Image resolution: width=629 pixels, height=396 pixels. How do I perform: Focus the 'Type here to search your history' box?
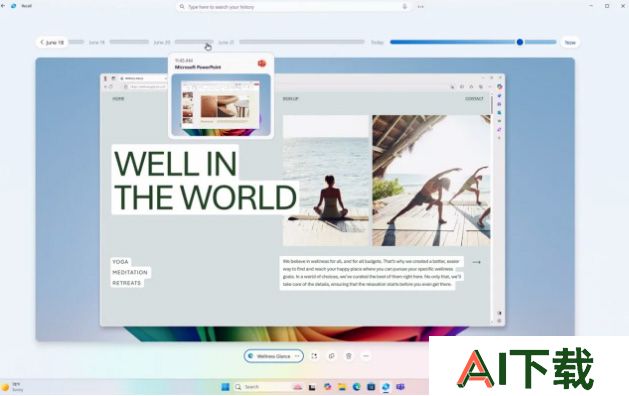(x=293, y=7)
